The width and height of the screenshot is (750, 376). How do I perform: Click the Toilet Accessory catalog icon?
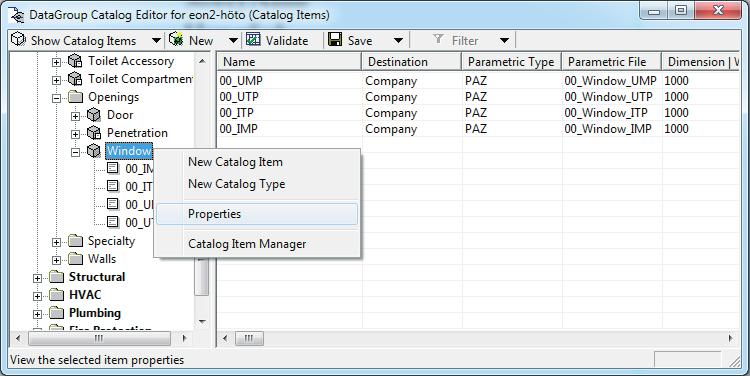[75, 61]
